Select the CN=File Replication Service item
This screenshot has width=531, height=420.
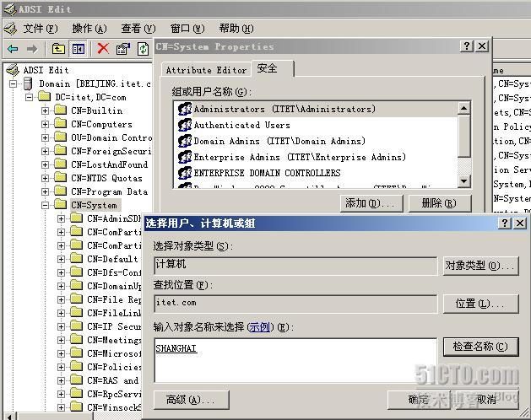(x=114, y=300)
